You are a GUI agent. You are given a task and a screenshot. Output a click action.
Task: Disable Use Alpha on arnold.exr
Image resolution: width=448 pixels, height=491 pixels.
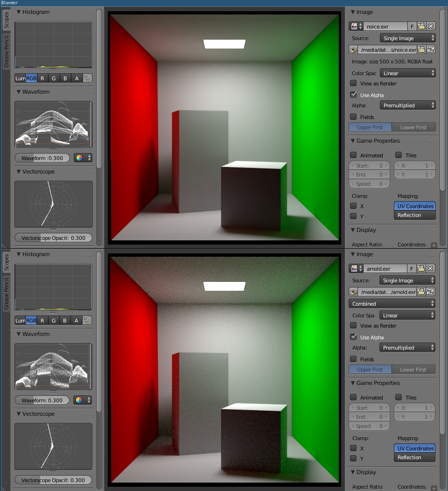(353, 337)
